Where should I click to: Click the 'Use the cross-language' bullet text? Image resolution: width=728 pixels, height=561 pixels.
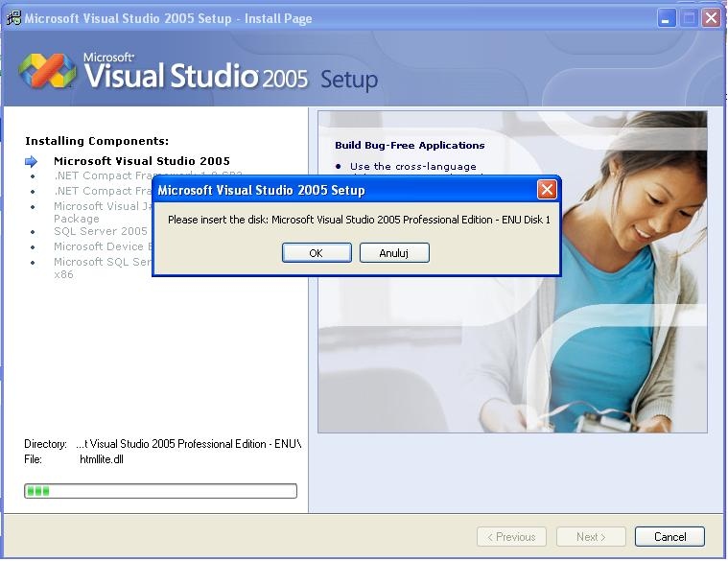413,166
